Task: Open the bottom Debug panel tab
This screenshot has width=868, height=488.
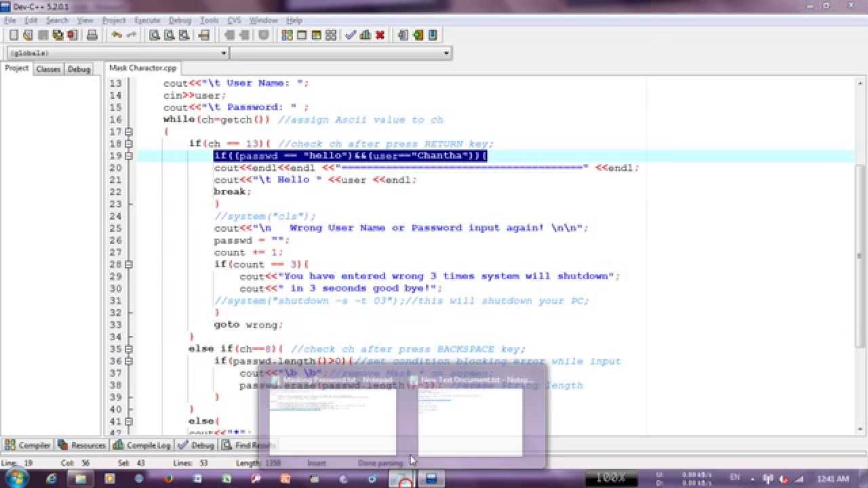Action: click(x=196, y=445)
